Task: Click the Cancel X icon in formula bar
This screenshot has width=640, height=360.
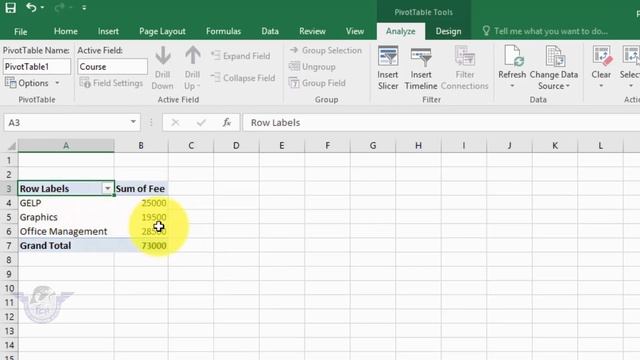Action: [175, 122]
